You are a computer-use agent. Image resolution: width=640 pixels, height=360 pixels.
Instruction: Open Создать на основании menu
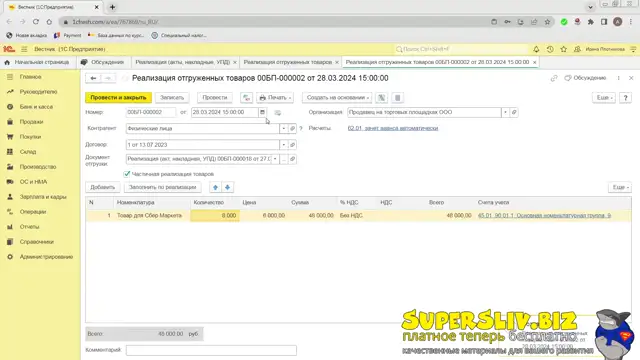click(x=337, y=98)
